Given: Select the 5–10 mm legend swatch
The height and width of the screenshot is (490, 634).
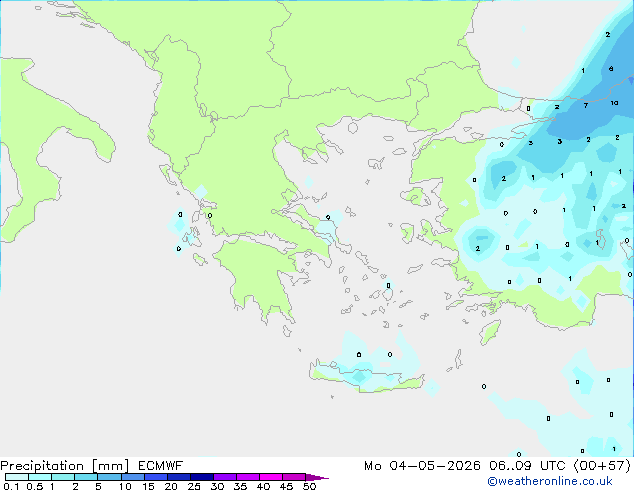Looking at the screenshot, I should pos(109,477).
